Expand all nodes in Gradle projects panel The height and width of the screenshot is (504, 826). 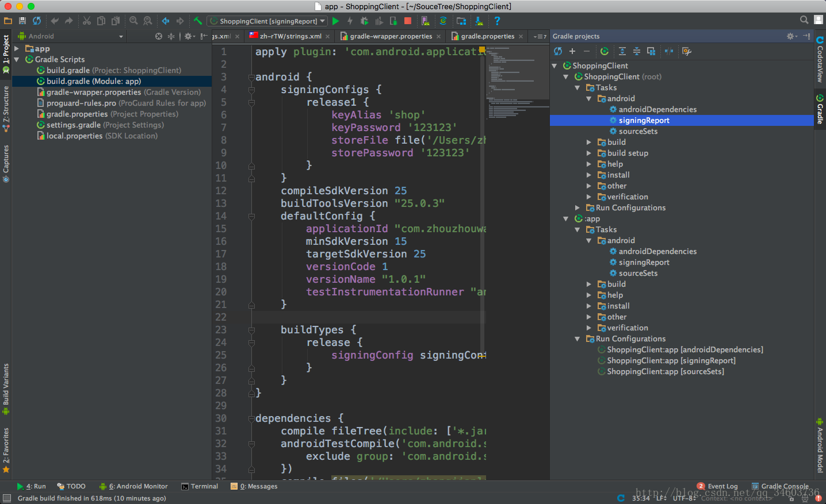[x=622, y=51]
